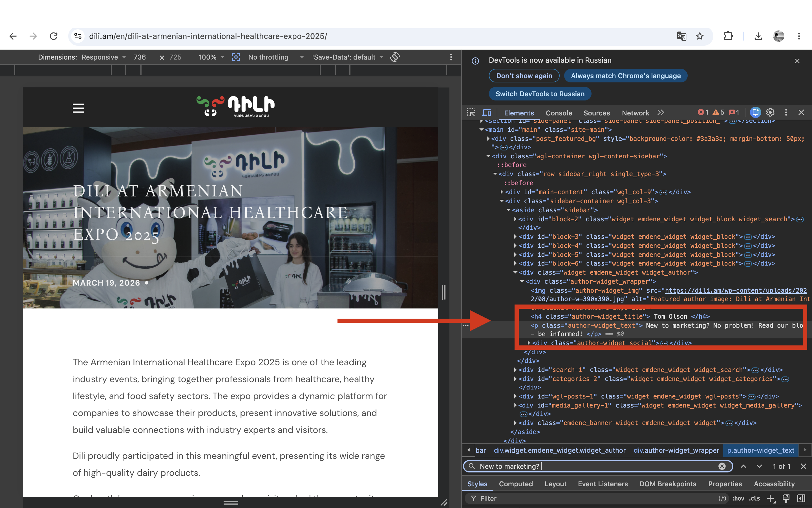Open the AI assistance icon in DevTools
The image size is (812, 508).
pyautogui.click(x=756, y=113)
